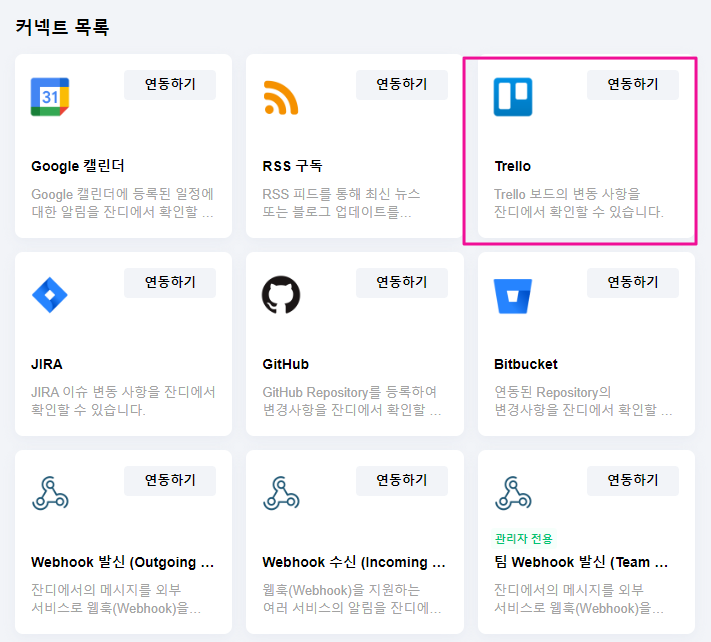Click the Bitbucket card title
The height and width of the screenshot is (642, 711).
click(526, 364)
